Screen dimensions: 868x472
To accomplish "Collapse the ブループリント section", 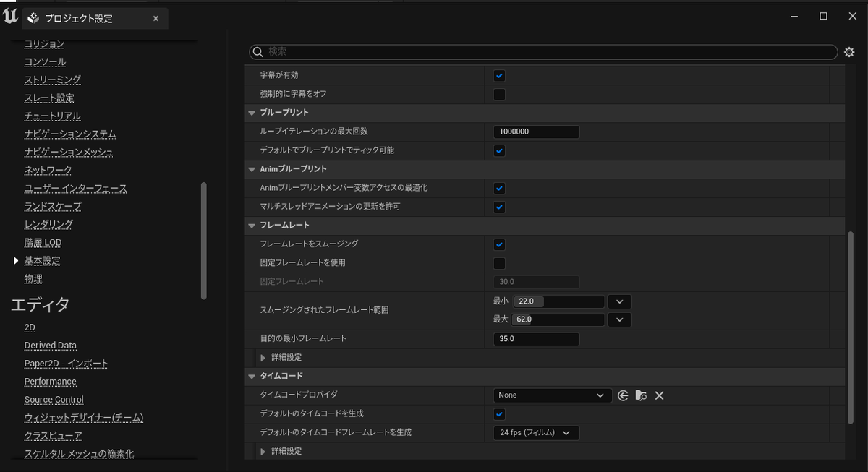I will 252,113.
